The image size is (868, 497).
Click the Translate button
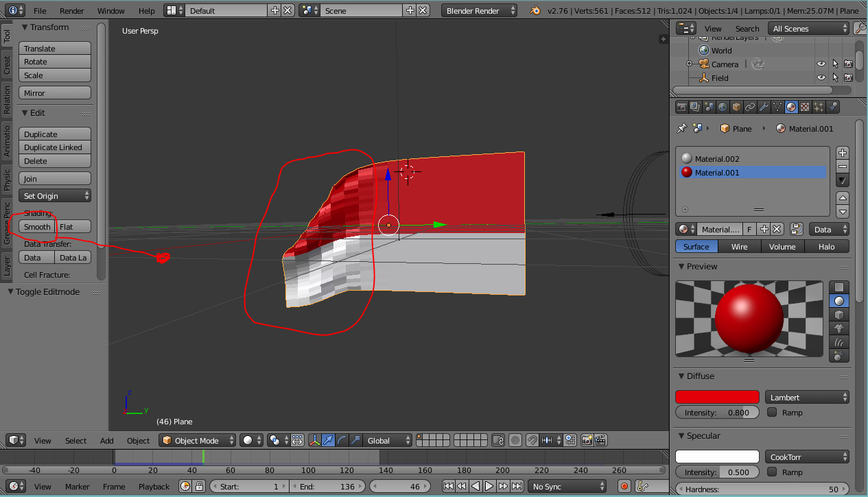[x=55, y=48]
